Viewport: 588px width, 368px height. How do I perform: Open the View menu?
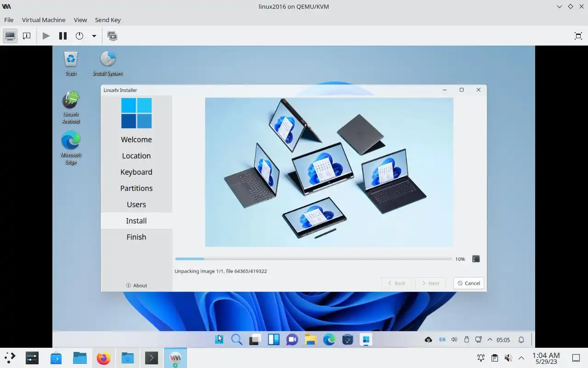pyautogui.click(x=80, y=20)
